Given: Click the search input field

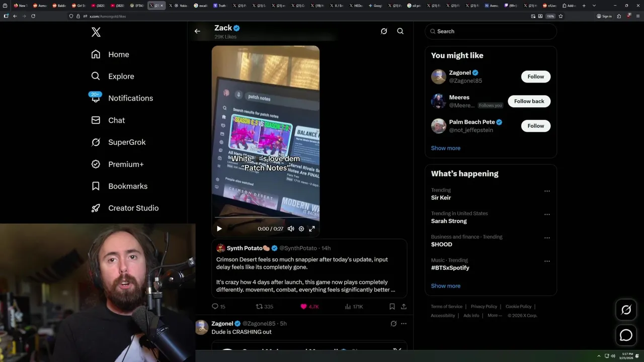Looking at the screenshot, I should pos(491,31).
